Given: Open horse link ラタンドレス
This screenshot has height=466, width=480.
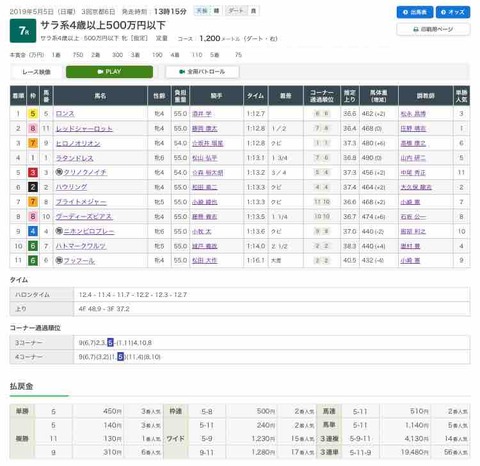Looking at the screenshot, I should pyautogui.click(x=74, y=158).
